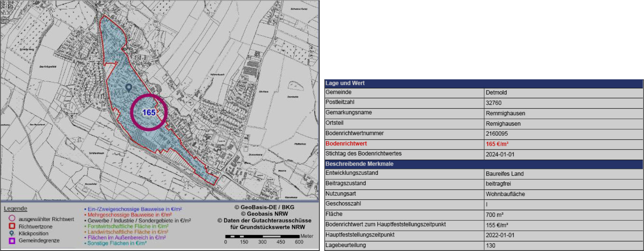Image resolution: width=644 pixels, height=251 pixels.
Task: Click the 'Entwicklungszustand' row label
Action: click(x=352, y=173)
